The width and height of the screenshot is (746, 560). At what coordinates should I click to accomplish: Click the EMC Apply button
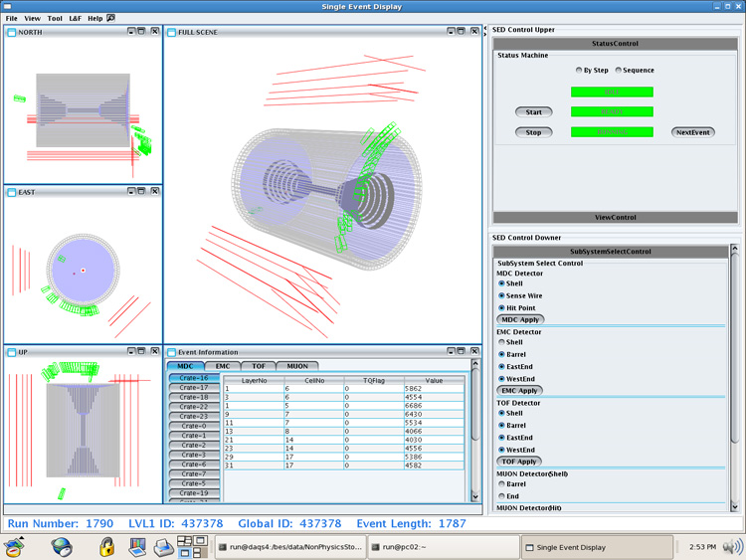(x=521, y=391)
